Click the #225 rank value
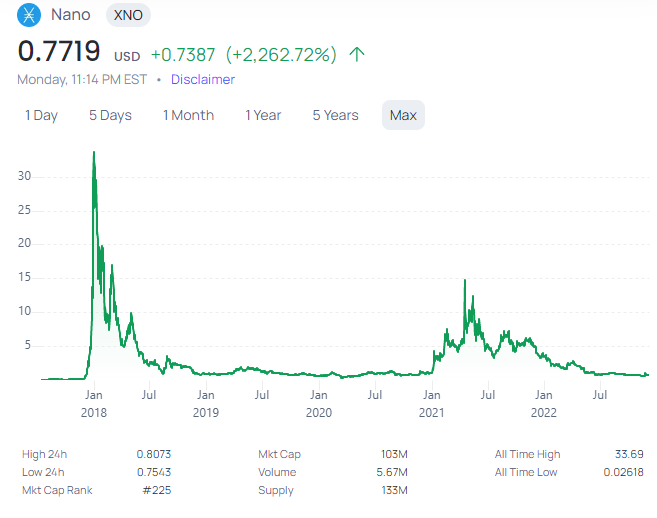Image resolution: width=657 pixels, height=518 pixels. (x=157, y=490)
